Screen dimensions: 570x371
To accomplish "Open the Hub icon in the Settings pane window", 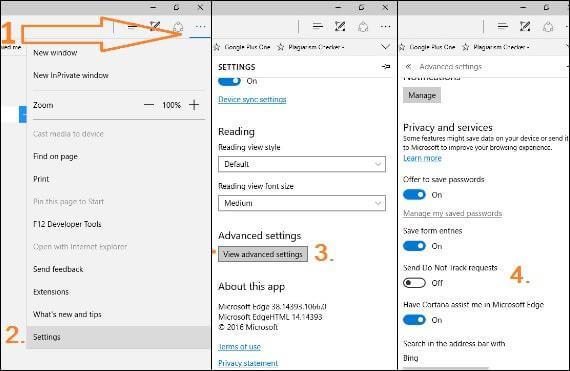I will (318, 26).
